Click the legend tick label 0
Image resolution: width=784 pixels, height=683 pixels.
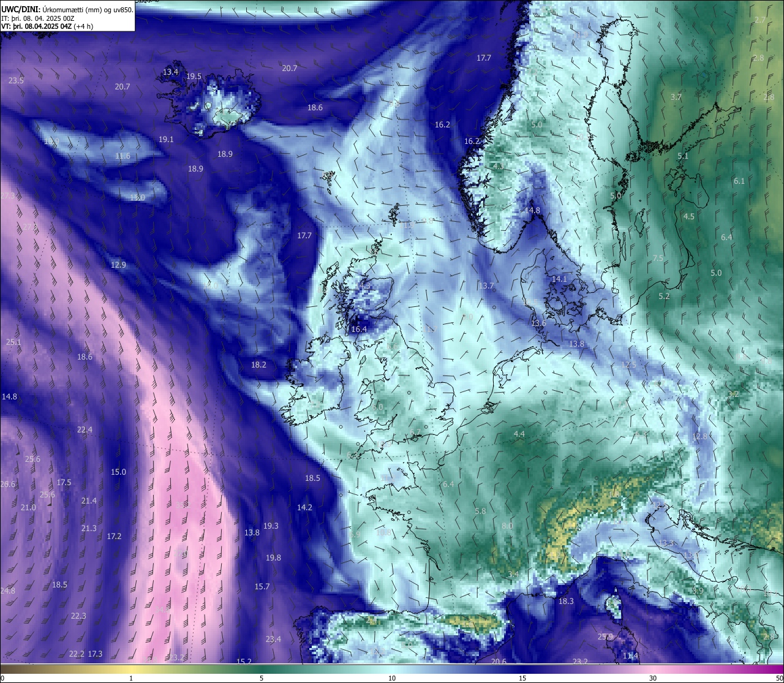click(2, 678)
